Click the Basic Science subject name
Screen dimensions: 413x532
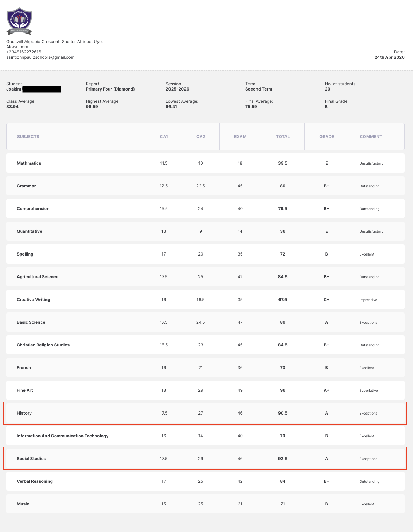[x=31, y=322]
